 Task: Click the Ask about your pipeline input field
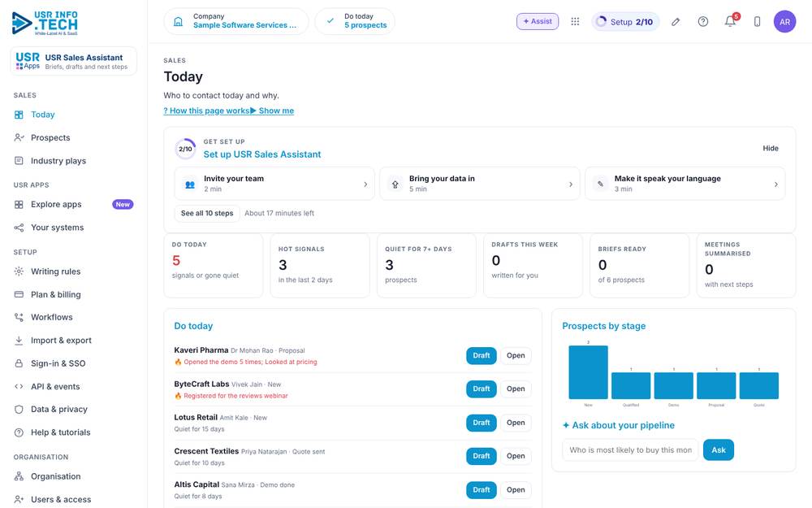click(x=630, y=450)
